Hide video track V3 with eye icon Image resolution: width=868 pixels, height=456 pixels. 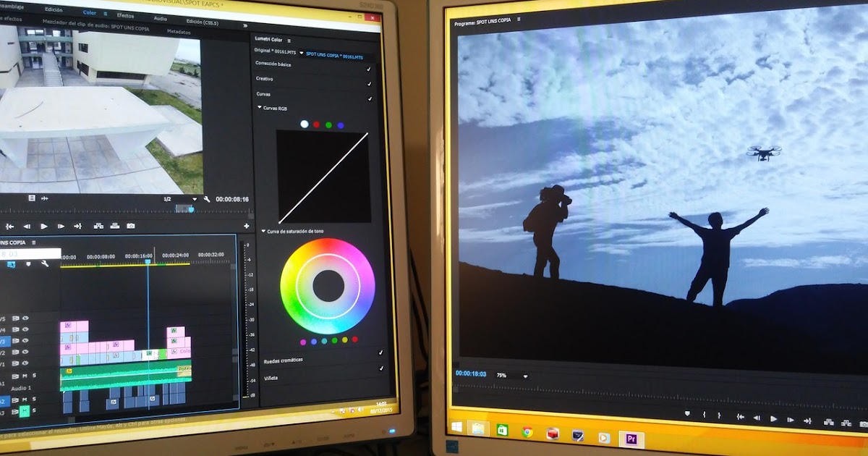coord(25,340)
